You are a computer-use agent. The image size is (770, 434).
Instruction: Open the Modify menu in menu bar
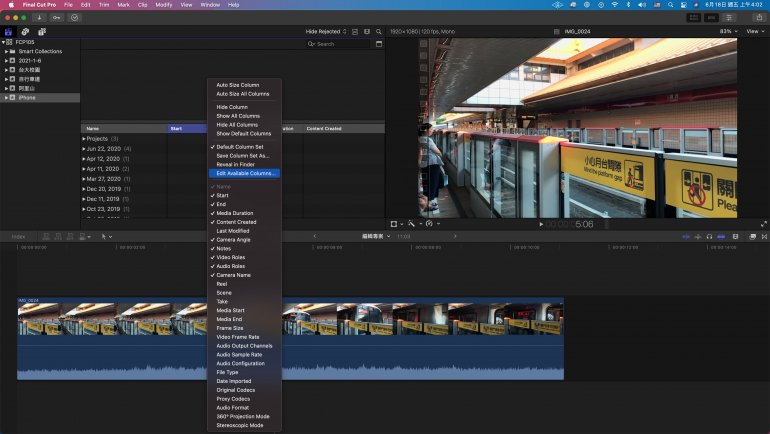tap(164, 5)
